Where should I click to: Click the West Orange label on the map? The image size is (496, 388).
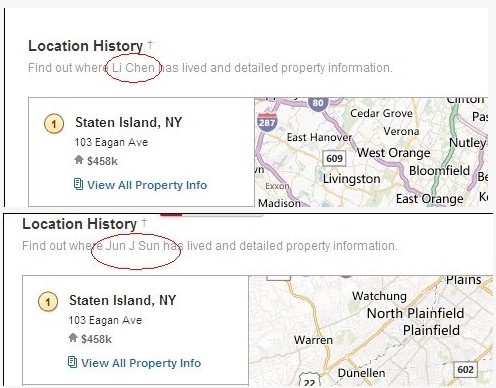pos(393,153)
